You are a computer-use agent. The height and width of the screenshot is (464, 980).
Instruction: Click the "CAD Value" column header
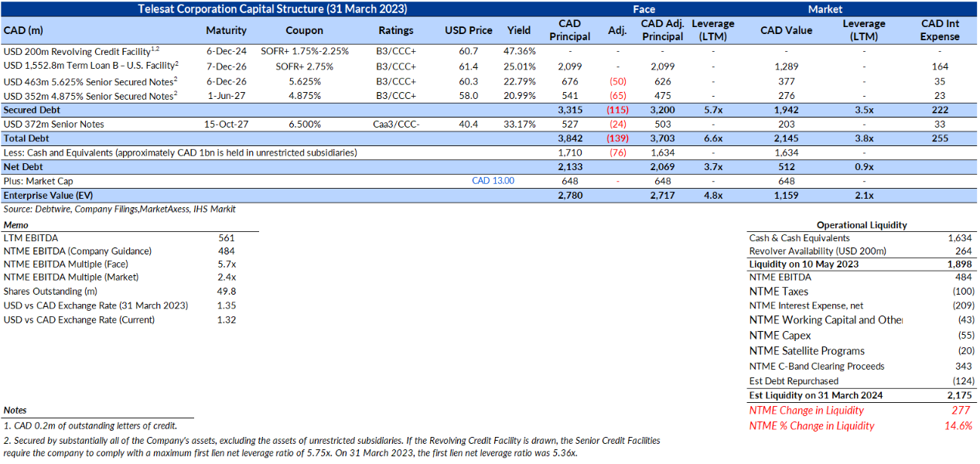(x=787, y=31)
